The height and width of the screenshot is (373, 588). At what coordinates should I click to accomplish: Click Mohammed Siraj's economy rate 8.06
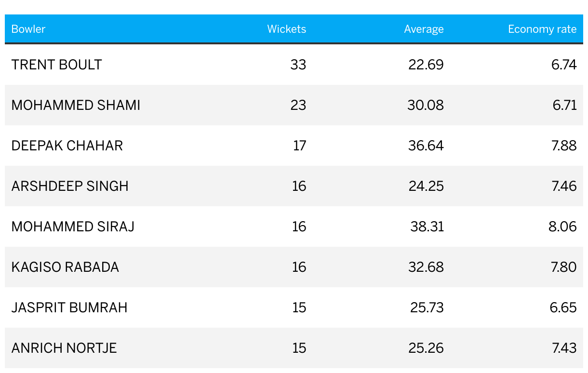click(x=562, y=226)
